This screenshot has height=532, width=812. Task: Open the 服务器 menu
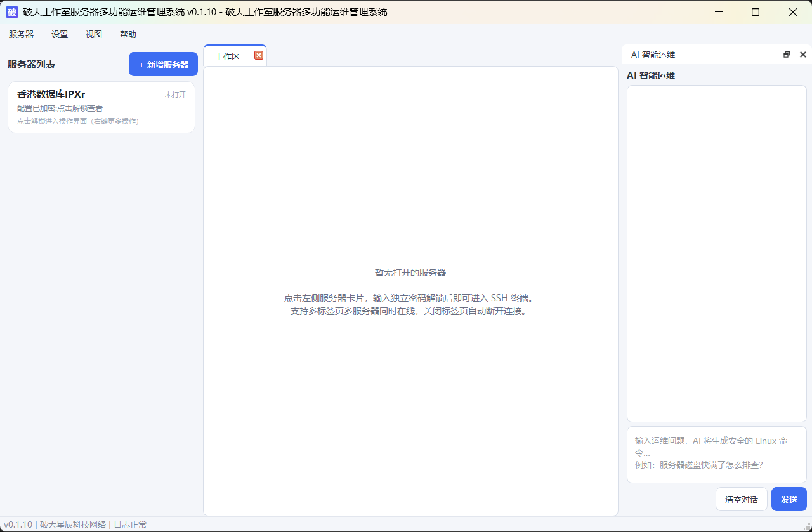click(x=22, y=34)
